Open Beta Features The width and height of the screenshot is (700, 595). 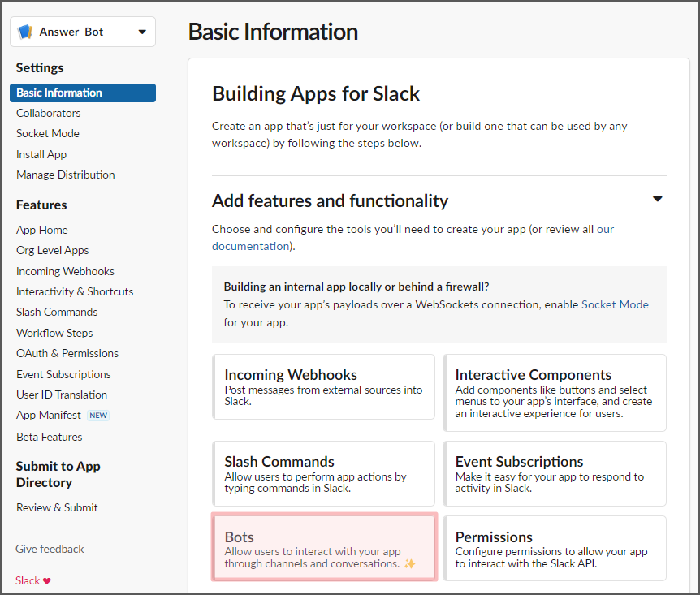click(49, 437)
